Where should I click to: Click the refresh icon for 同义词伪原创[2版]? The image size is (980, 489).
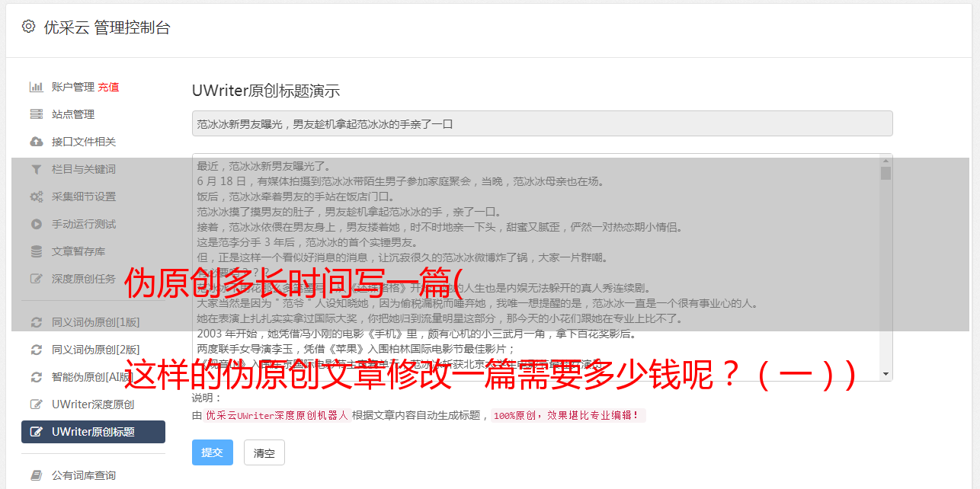36,350
